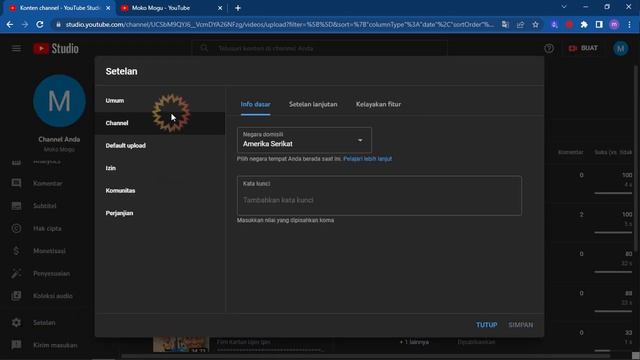Viewport: 640px width, 360px height.
Task: Bookmark this page with the star icon
Action: [536, 24]
